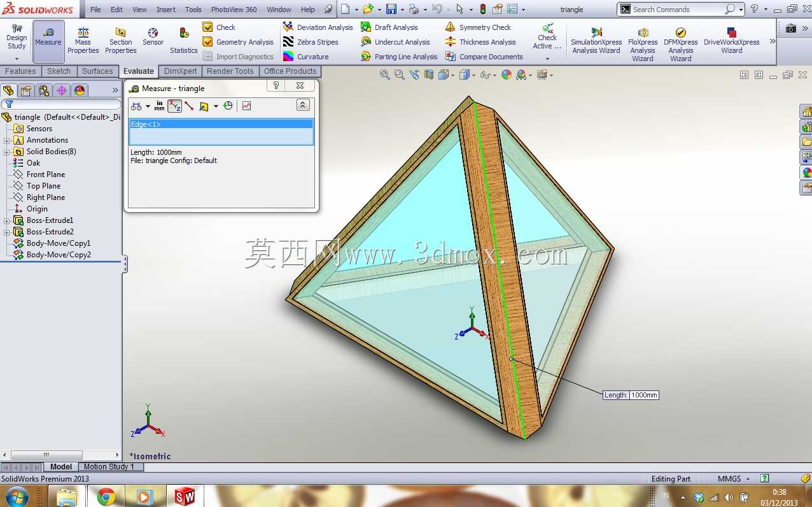The image size is (812, 507).
Task: Click the Units/Precision icon in the Measure dialog
Action: (x=159, y=106)
